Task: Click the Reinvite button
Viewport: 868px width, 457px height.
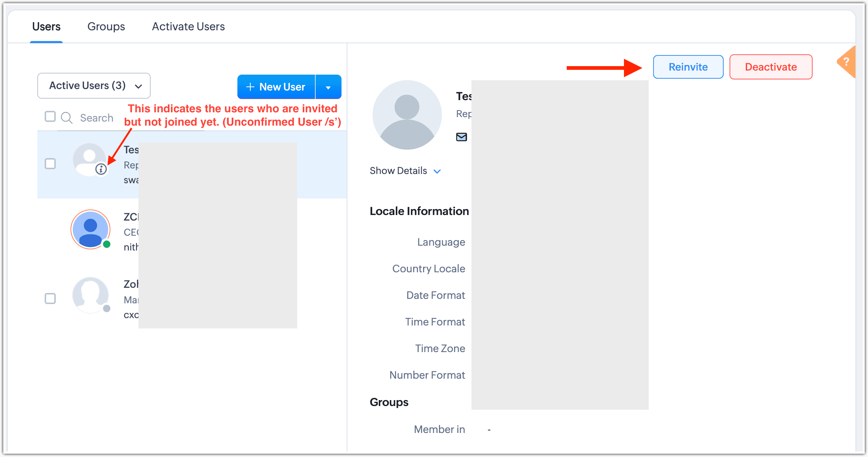Action: (688, 67)
